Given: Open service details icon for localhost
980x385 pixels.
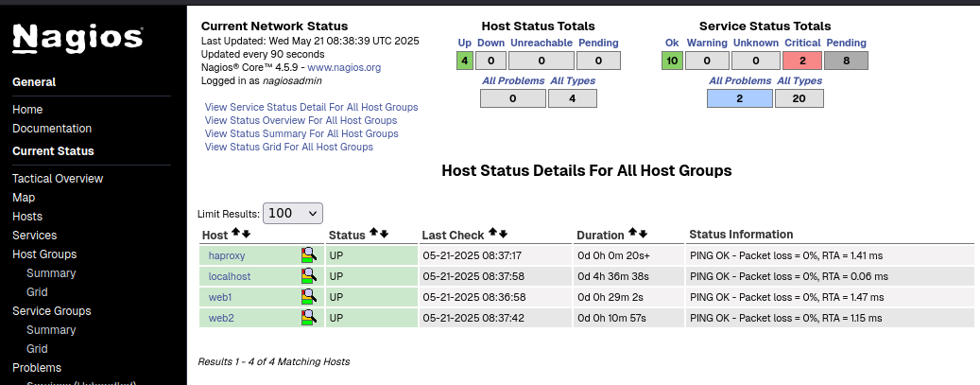Looking at the screenshot, I should coord(309,275).
